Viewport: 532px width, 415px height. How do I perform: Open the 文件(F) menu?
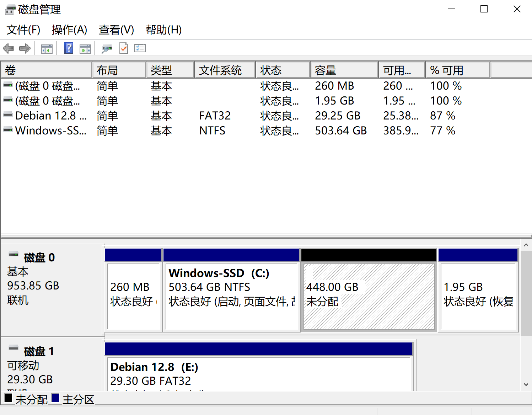tap(23, 30)
